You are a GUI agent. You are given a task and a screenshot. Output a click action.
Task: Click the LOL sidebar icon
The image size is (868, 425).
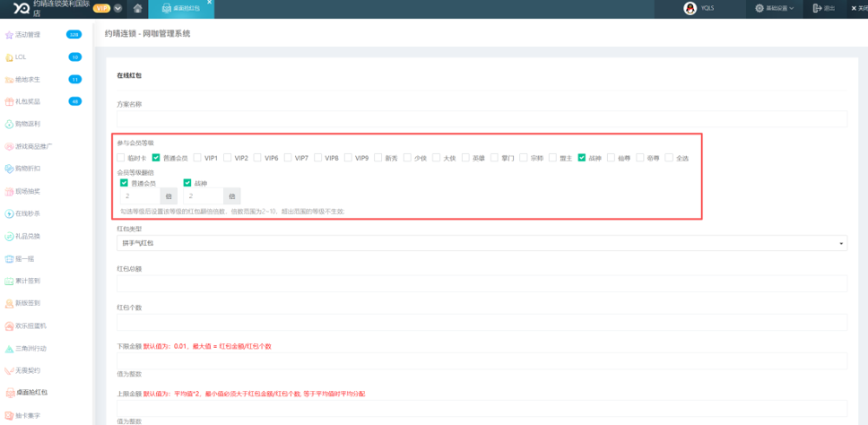(8, 57)
